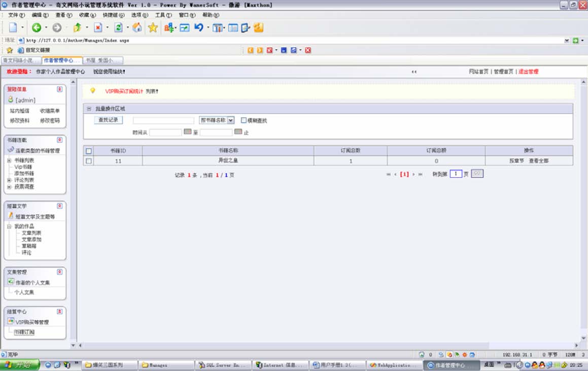Collapse the 批量操作区域 section
Viewport: 588px width, 371px height.
point(89,109)
